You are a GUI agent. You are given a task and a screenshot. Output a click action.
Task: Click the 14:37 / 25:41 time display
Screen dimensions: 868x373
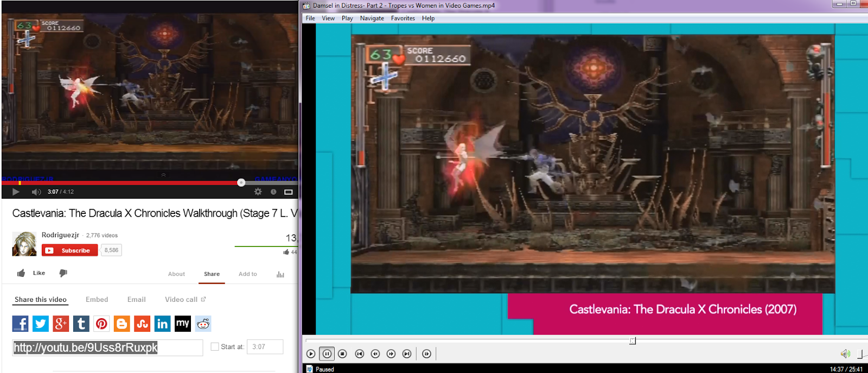click(846, 369)
